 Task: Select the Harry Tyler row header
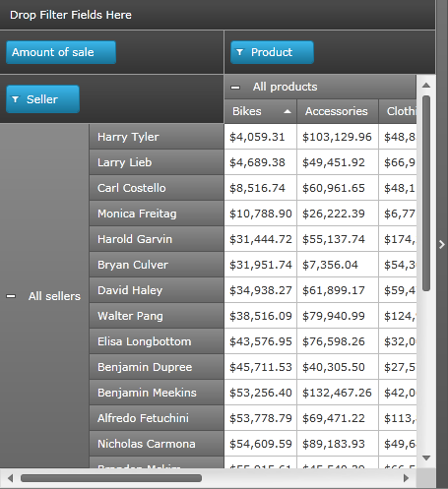pos(157,137)
